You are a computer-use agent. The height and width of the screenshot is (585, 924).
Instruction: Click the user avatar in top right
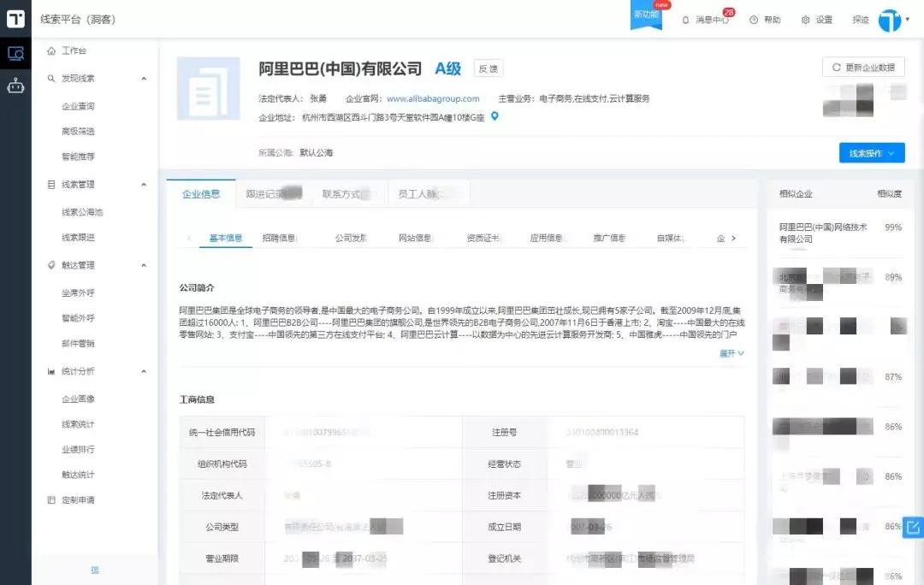pyautogui.click(x=890, y=20)
